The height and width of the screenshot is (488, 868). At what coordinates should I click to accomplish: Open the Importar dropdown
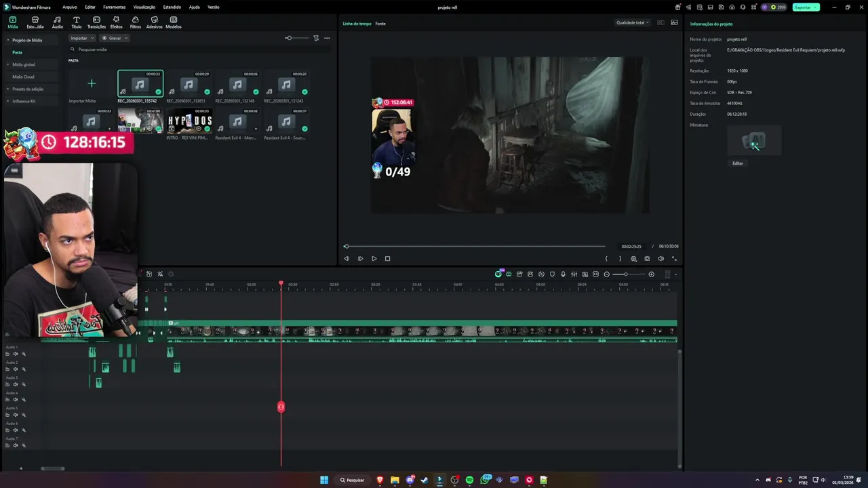click(x=82, y=38)
